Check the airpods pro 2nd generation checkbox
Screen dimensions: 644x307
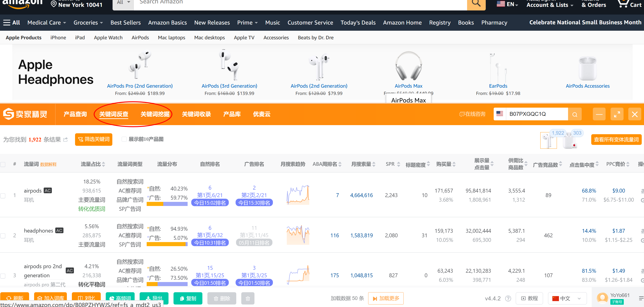click(x=3, y=276)
